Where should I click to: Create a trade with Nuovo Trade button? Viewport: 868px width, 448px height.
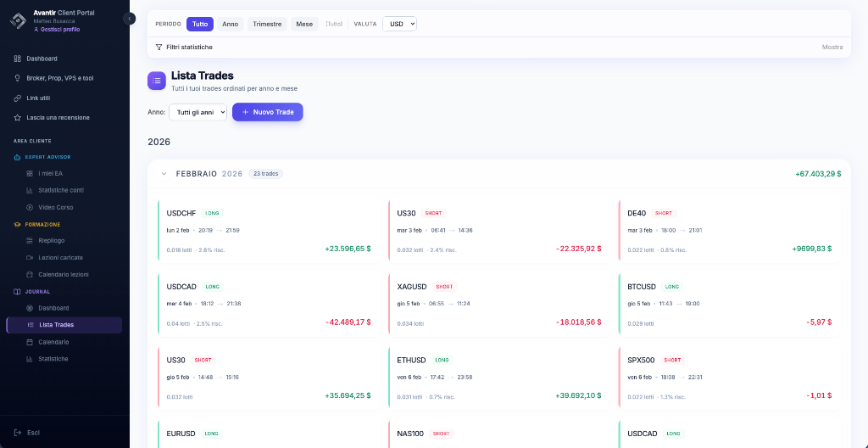267,112
